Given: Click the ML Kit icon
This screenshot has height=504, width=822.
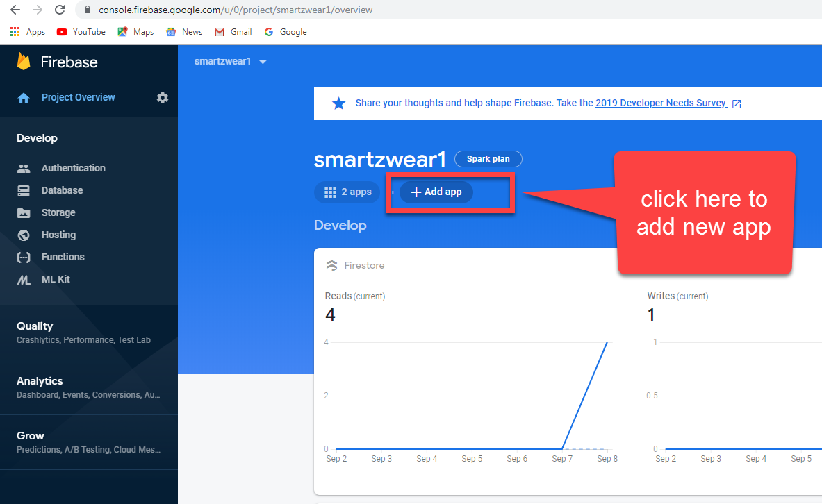Looking at the screenshot, I should tap(24, 280).
